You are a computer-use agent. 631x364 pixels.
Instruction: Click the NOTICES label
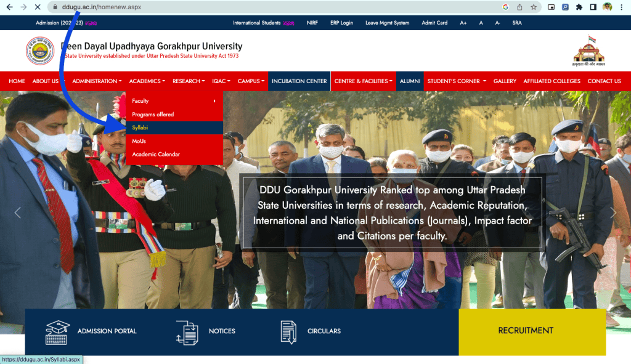click(x=222, y=331)
